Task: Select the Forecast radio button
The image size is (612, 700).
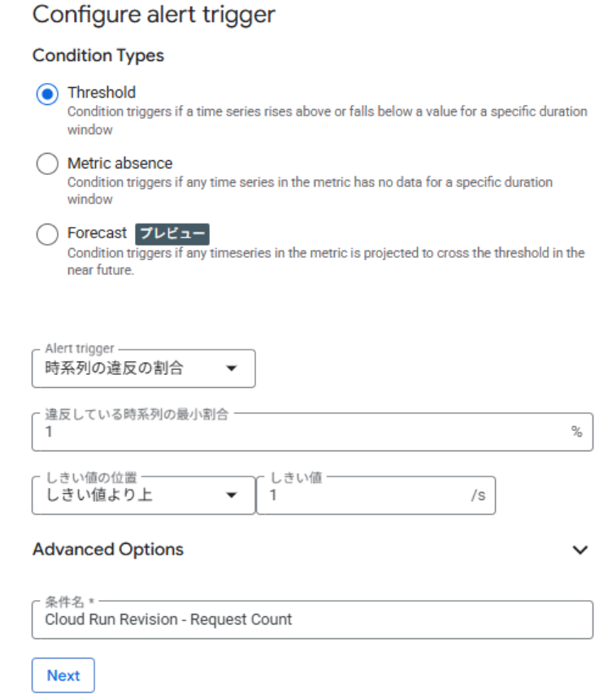Action: [48, 235]
